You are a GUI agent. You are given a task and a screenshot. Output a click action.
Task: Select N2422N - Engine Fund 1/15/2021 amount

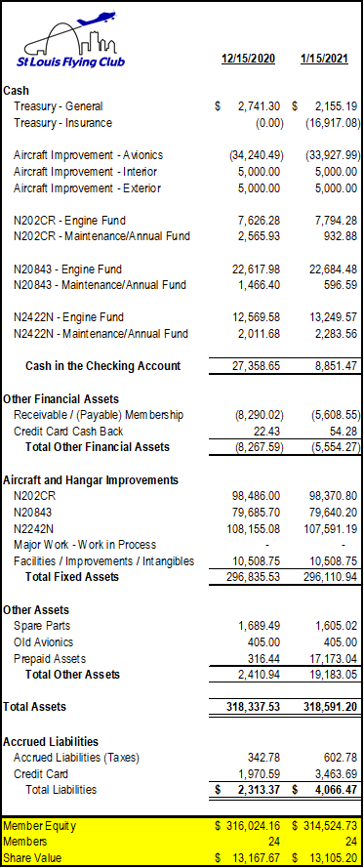click(x=334, y=317)
